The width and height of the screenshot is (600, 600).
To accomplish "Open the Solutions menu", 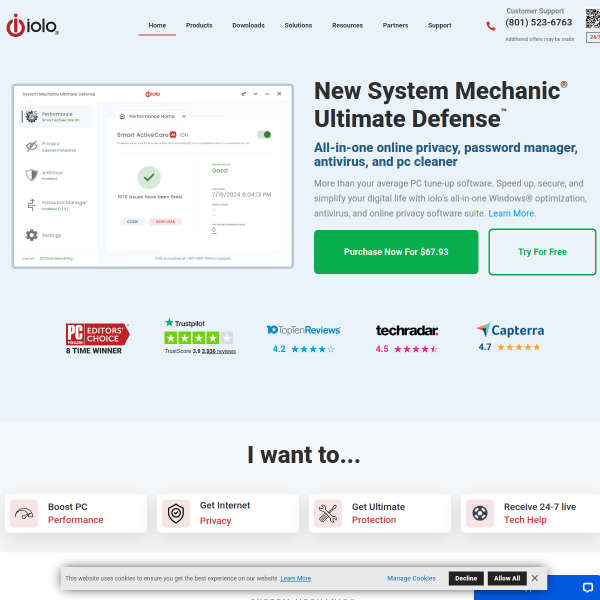I will (298, 25).
